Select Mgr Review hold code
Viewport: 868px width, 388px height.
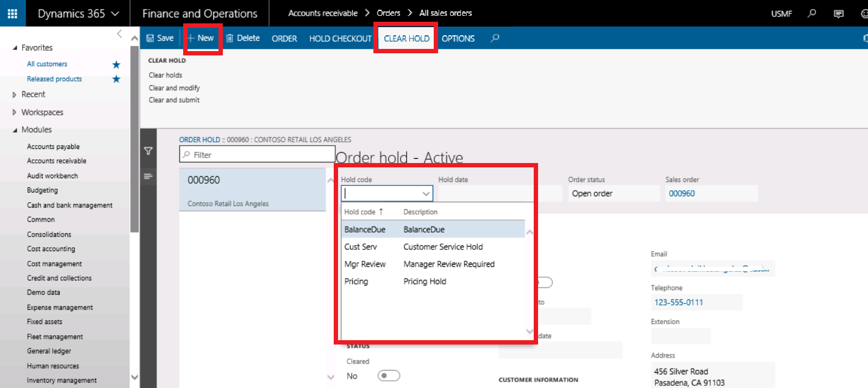click(x=433, y=264)
